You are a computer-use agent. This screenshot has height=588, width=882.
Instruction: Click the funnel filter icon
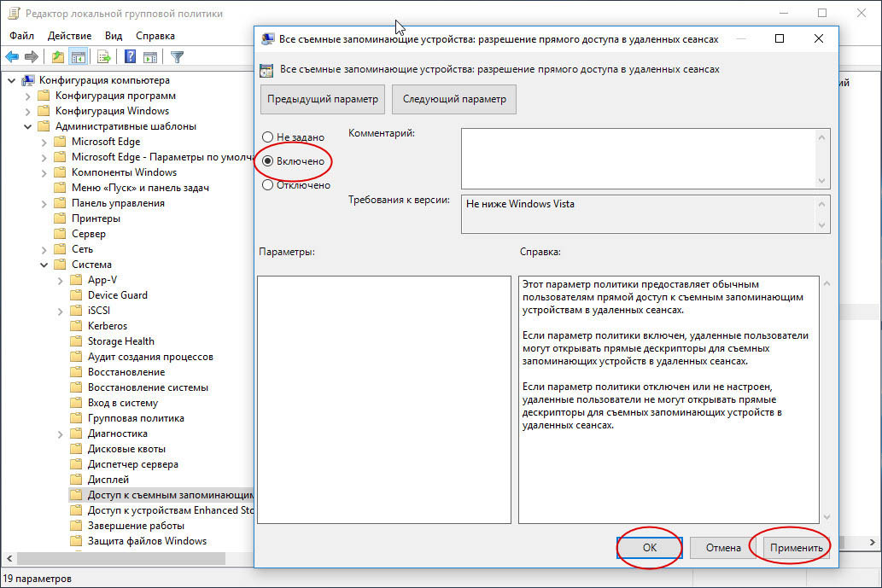[x=178, y=57]
